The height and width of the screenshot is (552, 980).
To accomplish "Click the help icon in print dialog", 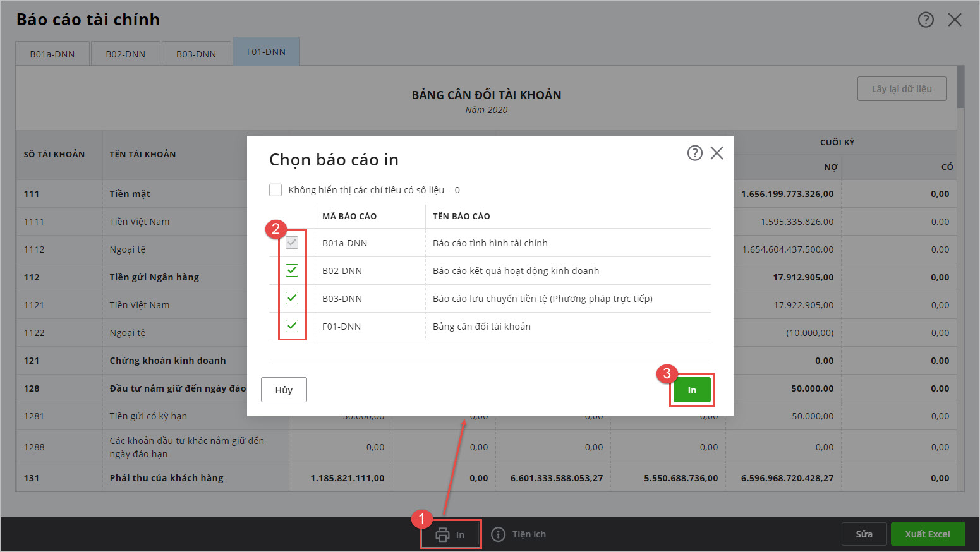I will click(694, 153).
